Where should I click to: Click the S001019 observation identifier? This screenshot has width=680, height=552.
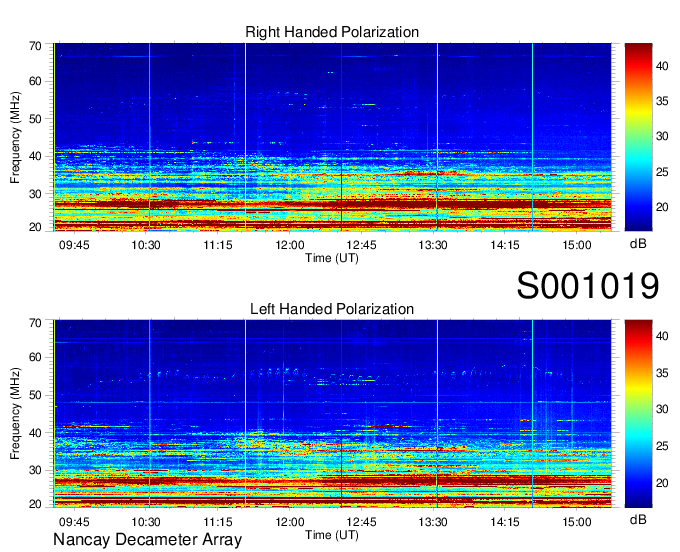pos(588,286)
